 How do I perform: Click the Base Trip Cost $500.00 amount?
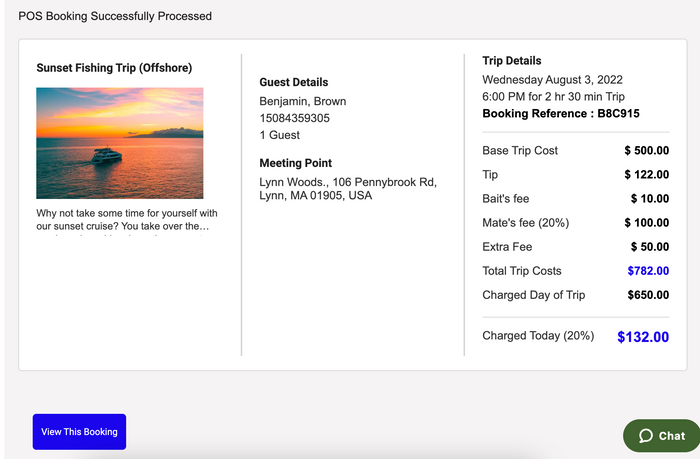point(646,151)
